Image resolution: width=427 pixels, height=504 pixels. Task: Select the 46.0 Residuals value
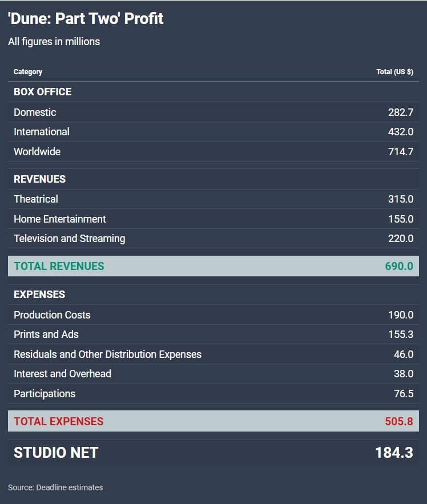click(x=404, y=354)
